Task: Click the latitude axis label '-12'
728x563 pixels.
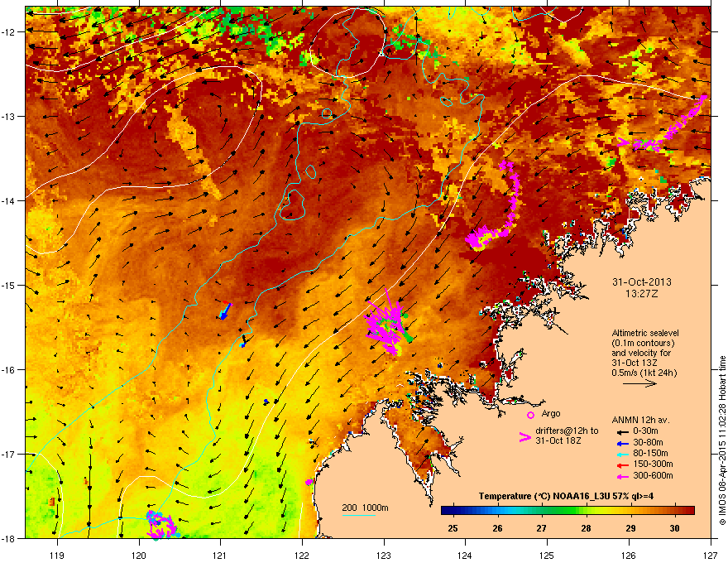Action: (8, 32)
